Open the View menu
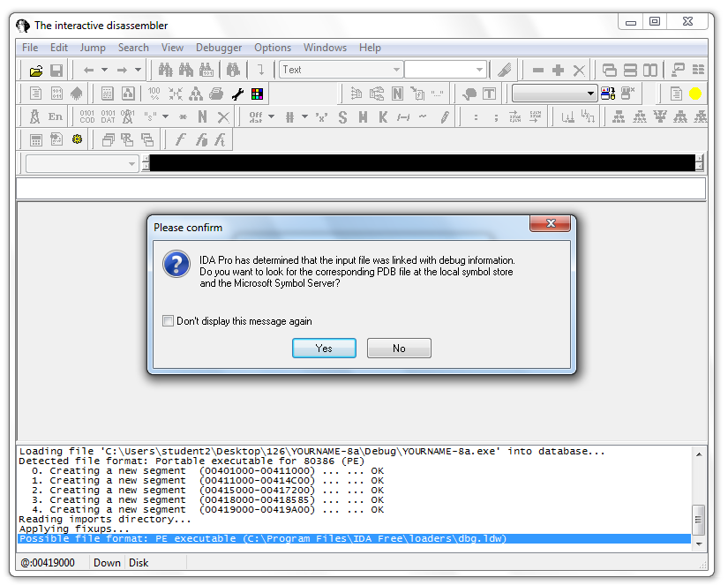Viewport: 728px width, 585px height. [172, 48]
